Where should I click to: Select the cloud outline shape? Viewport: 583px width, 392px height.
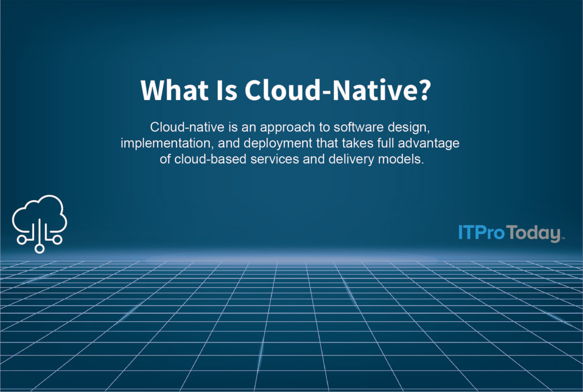point(40,212)
